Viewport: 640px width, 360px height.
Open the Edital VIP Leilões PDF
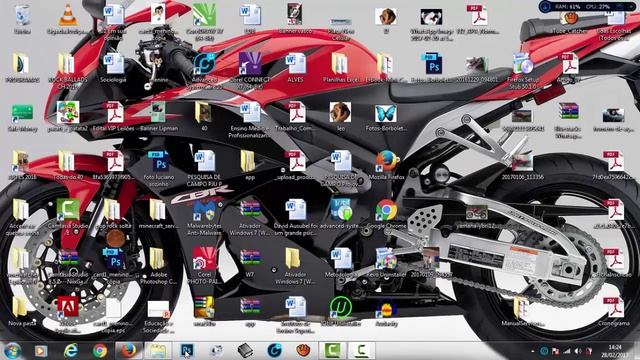click(x=113, y=113)
